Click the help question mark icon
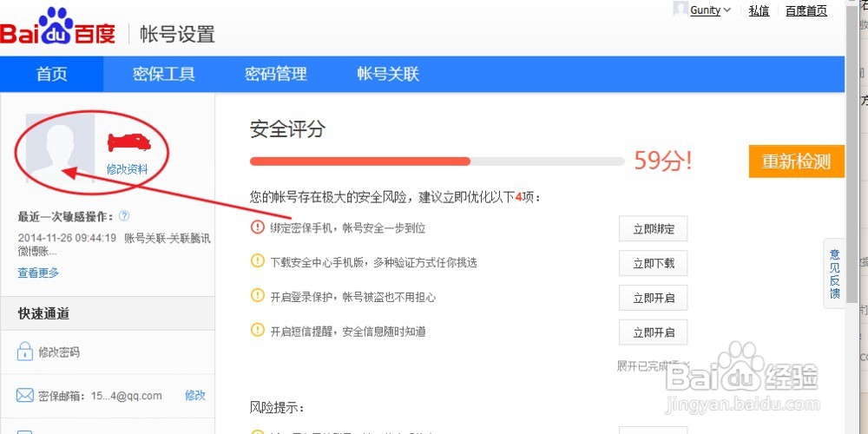 [x=124, y=215]
